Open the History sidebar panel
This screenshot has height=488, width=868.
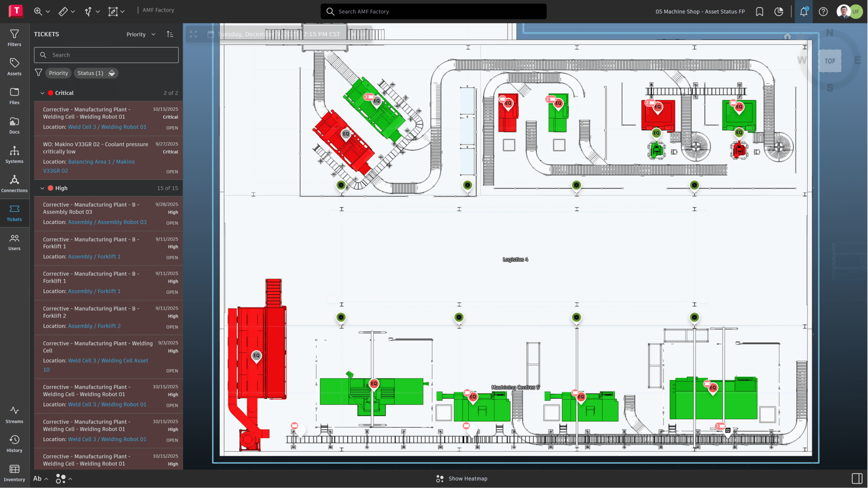click(x=14, y=444)
